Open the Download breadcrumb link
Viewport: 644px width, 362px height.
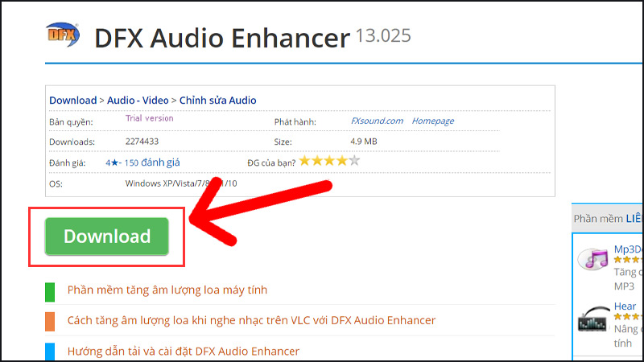coord(73,100)
